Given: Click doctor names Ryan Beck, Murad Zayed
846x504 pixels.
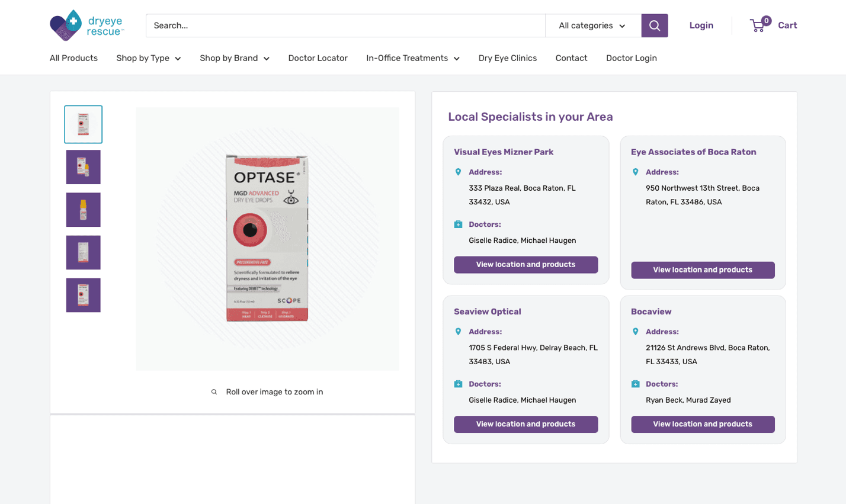Looking at the screenshot, I should (688, 400).
